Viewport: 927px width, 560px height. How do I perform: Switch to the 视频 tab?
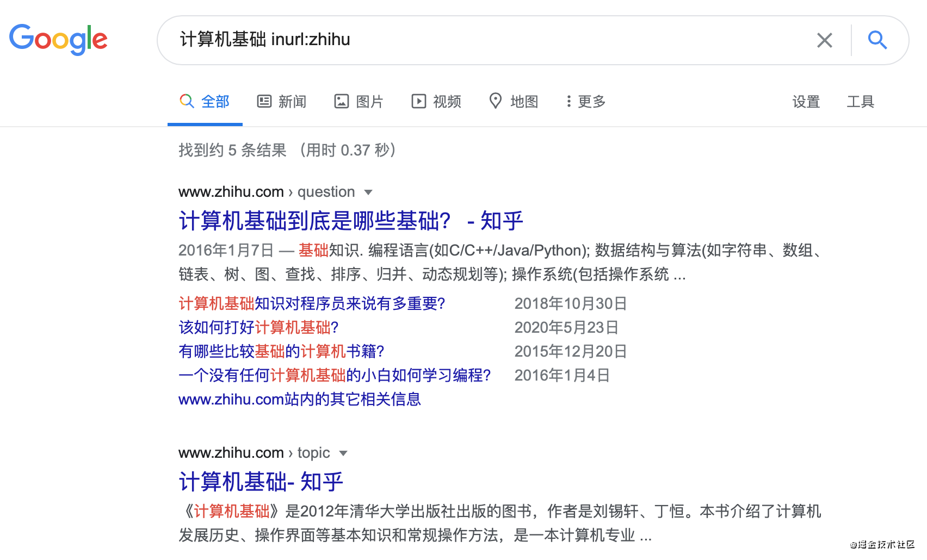[x=436, y=102]
